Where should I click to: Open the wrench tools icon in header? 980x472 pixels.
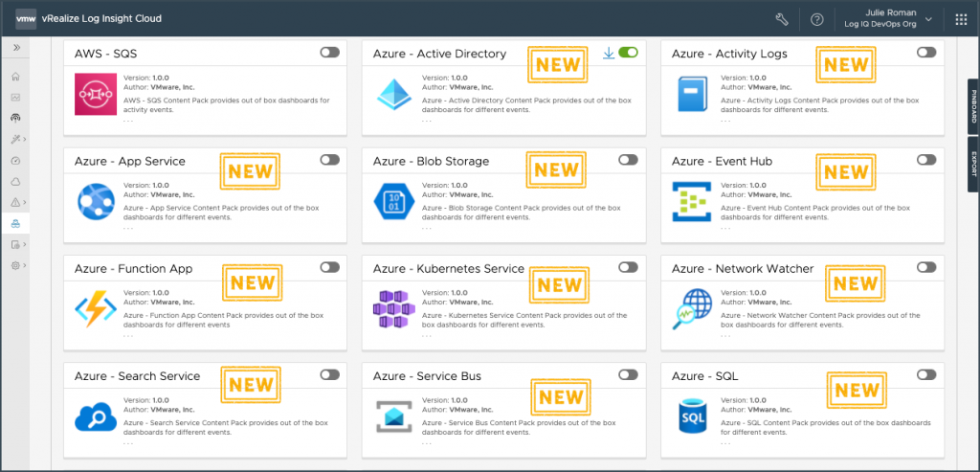click(782, 19)
